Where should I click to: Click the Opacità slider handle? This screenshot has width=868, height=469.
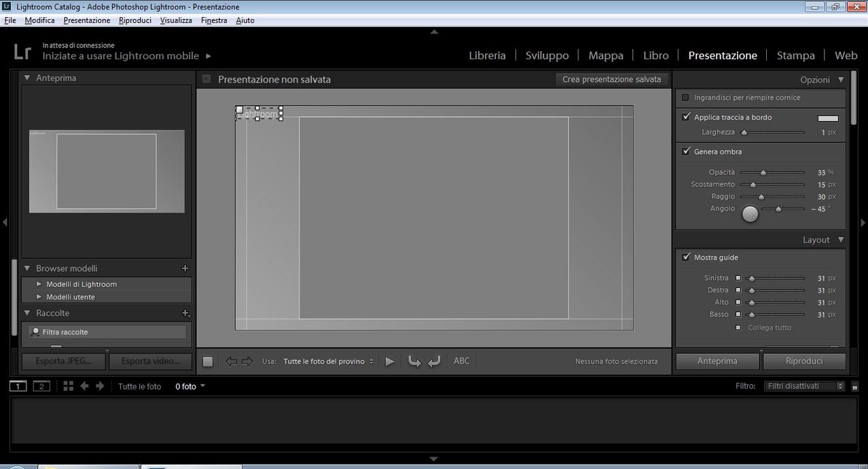click(763, 173)
